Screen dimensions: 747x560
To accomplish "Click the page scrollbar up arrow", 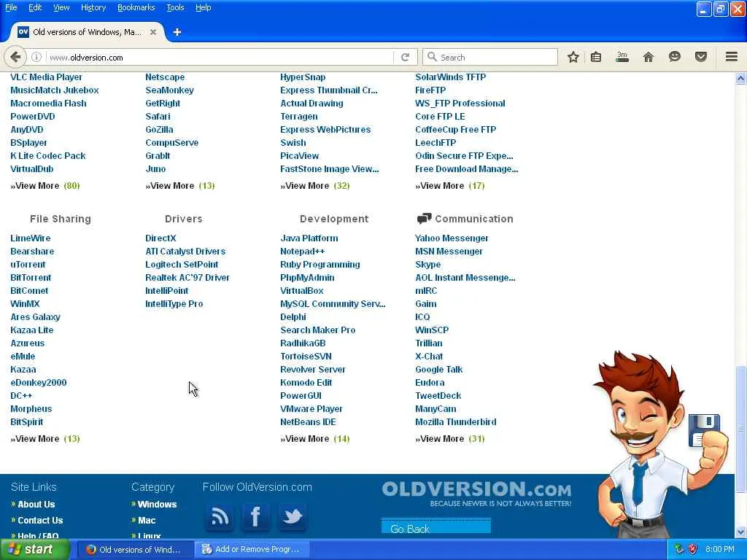I will (741, 79).
